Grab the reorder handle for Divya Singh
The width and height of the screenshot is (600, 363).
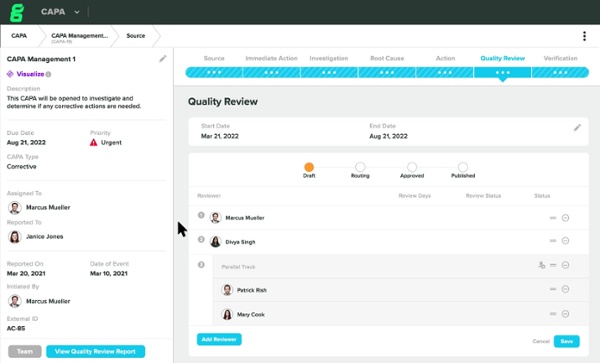click(x=553, y=241)
